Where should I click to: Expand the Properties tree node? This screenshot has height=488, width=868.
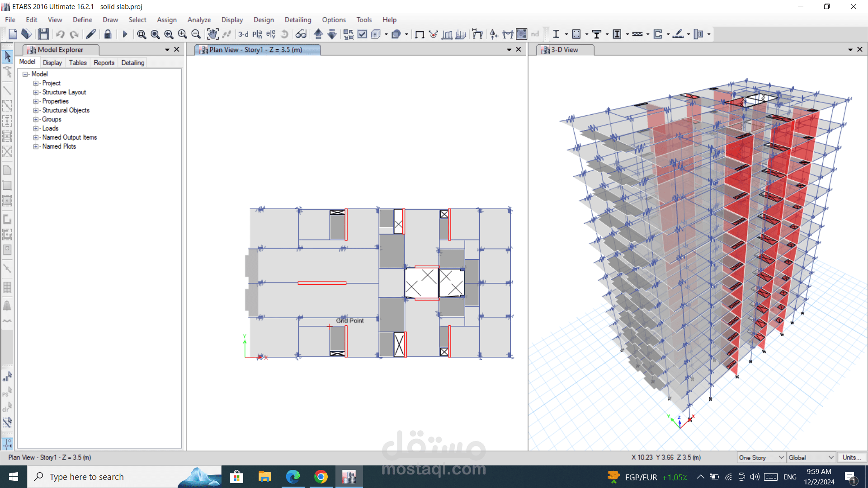point(36,101)
